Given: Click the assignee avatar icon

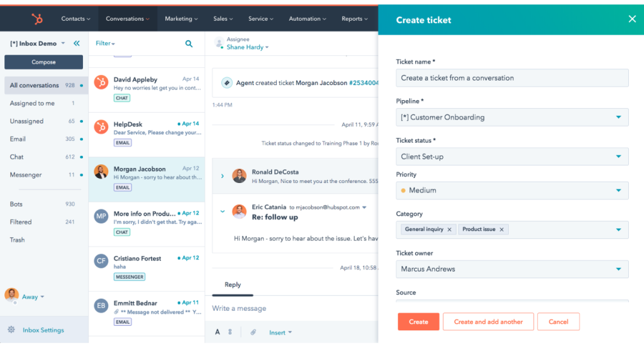Looking at the screenshot, I should [219, 43].
